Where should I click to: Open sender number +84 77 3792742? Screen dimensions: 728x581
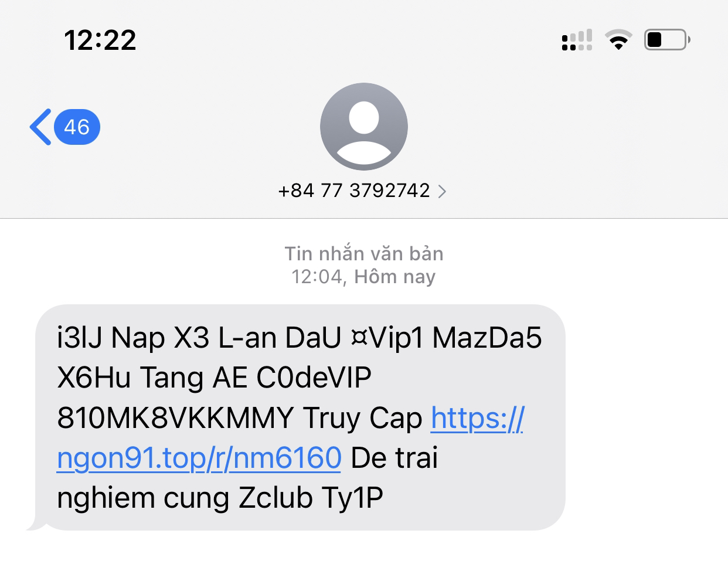355,191
